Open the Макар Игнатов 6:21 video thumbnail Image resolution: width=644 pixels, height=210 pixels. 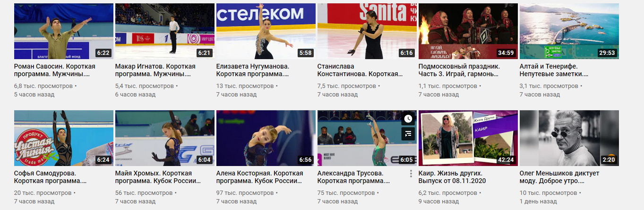point(165,31)
